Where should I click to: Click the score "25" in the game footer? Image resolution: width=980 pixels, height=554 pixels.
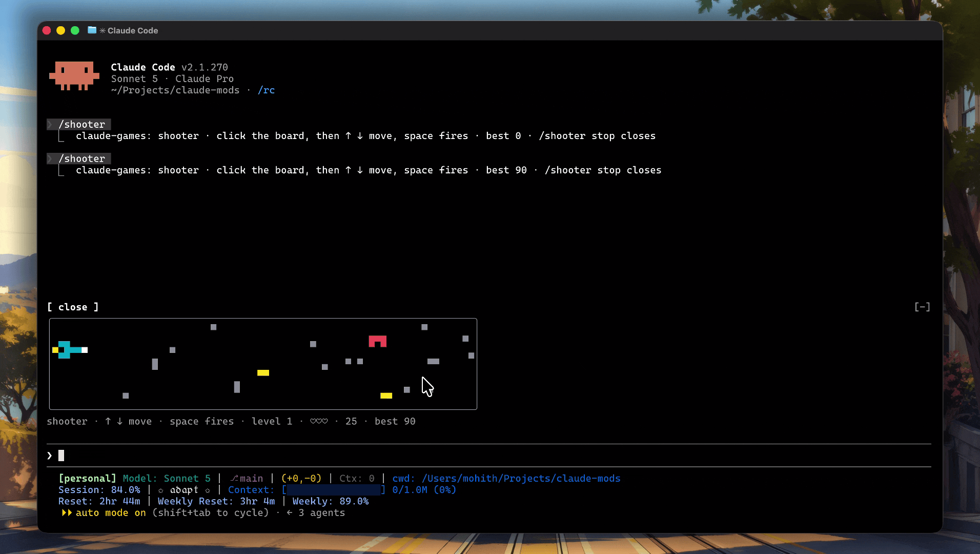tap(351, 421)
